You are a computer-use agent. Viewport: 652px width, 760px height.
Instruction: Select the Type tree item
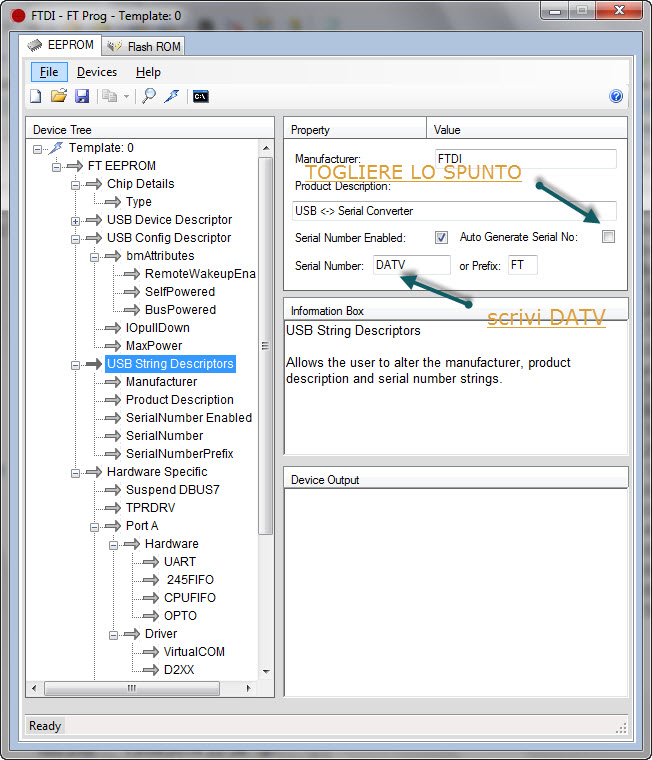[139, 202]
